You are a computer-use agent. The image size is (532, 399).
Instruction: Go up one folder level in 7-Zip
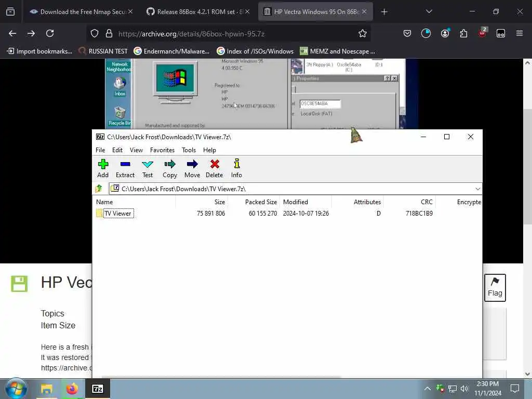pyautogui.click(x=99, y=189)
